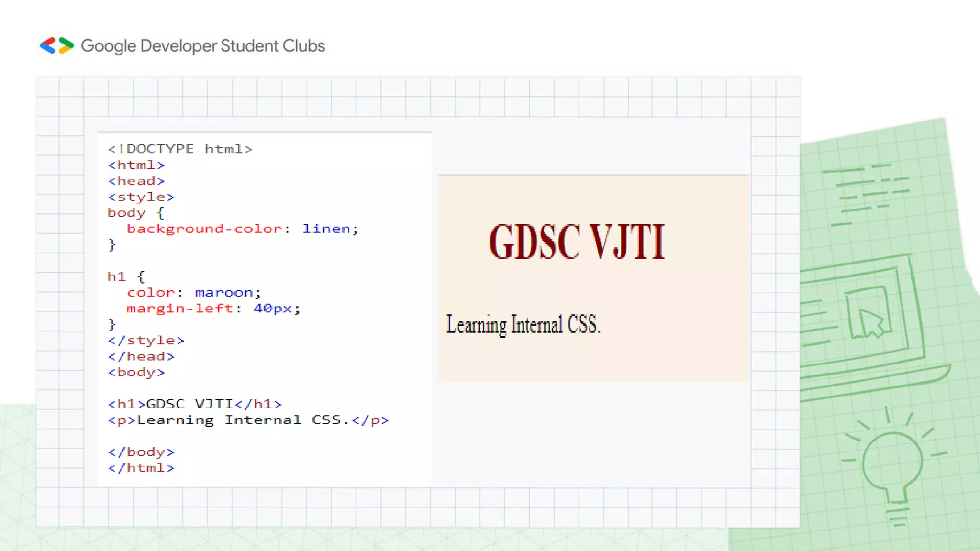Viewport: 980px width, 551px height.
Task: Click the closing html tag
Action: [141, 468]
